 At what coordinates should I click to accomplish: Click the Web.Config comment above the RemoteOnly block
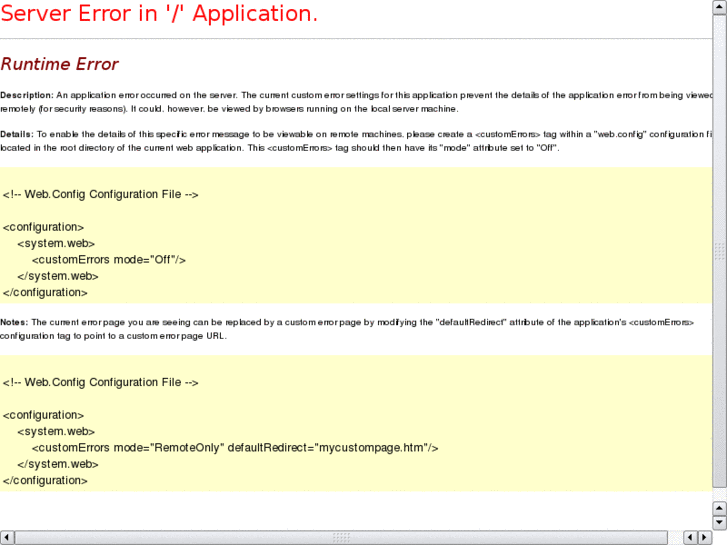click(x=101, y=382)
